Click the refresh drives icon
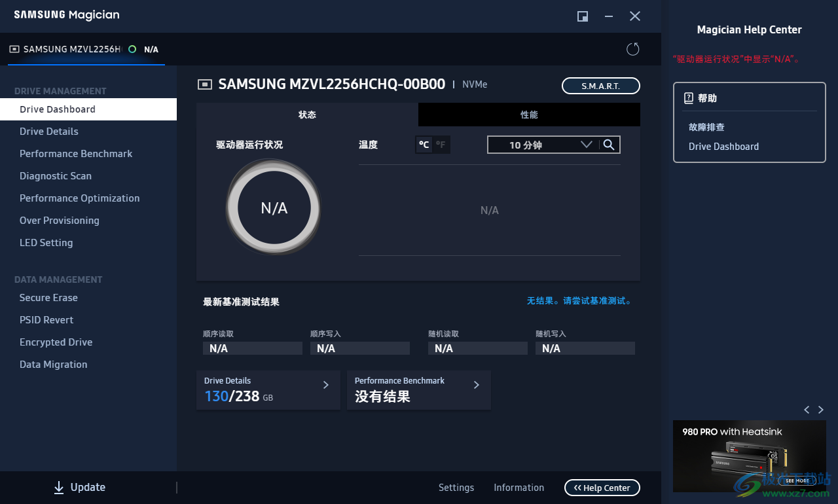This screenshot has height=504, width=838. pos(632,48)
